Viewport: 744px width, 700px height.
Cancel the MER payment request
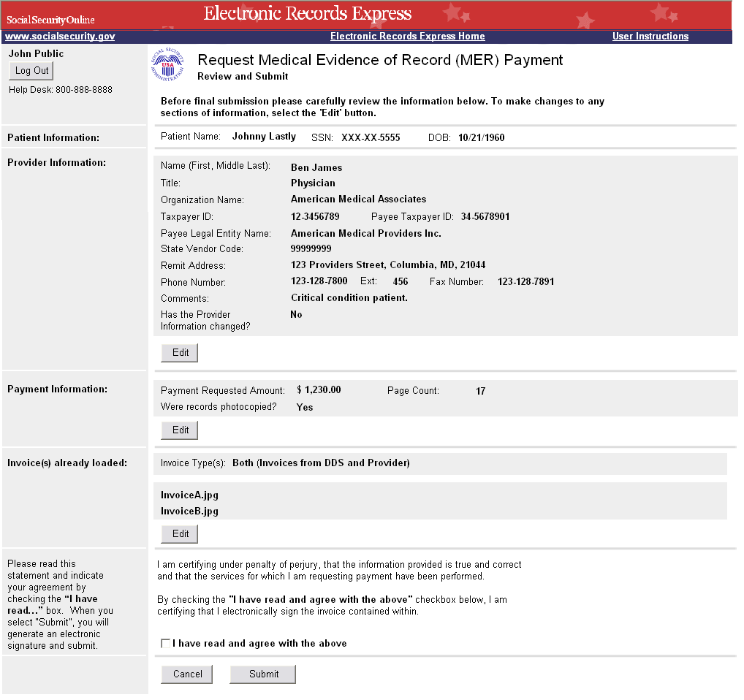(x=187, y=674)
